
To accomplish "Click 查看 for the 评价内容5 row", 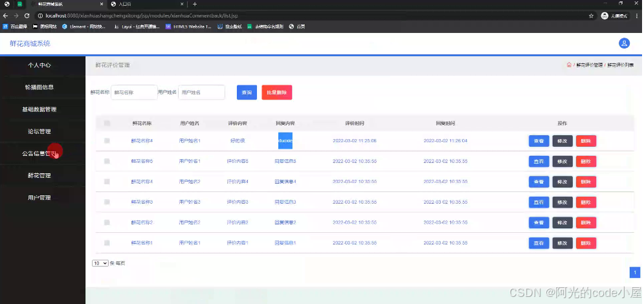I will coord(539,161).
